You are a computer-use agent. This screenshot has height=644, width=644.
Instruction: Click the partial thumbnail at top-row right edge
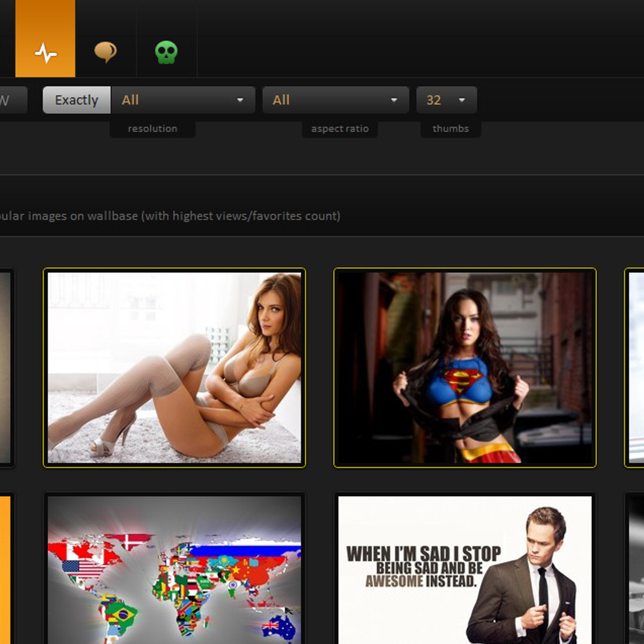(x=636, y=367)
